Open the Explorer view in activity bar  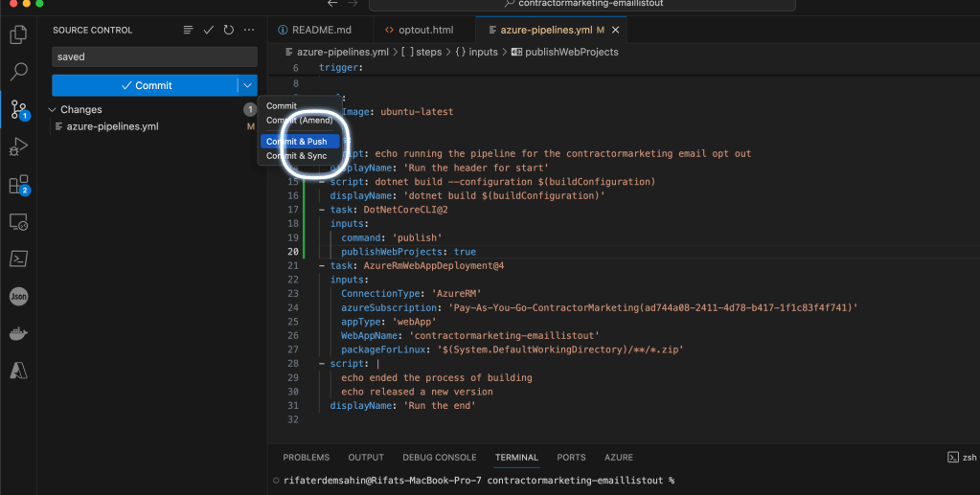[x=18, y=34]
